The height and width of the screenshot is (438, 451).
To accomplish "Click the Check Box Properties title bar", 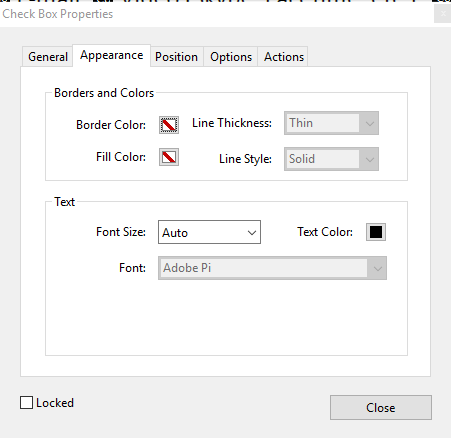I will tap(217, 14).
